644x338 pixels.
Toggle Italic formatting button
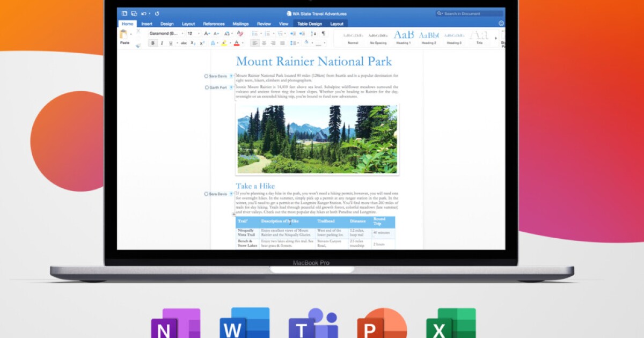[162, 43]
